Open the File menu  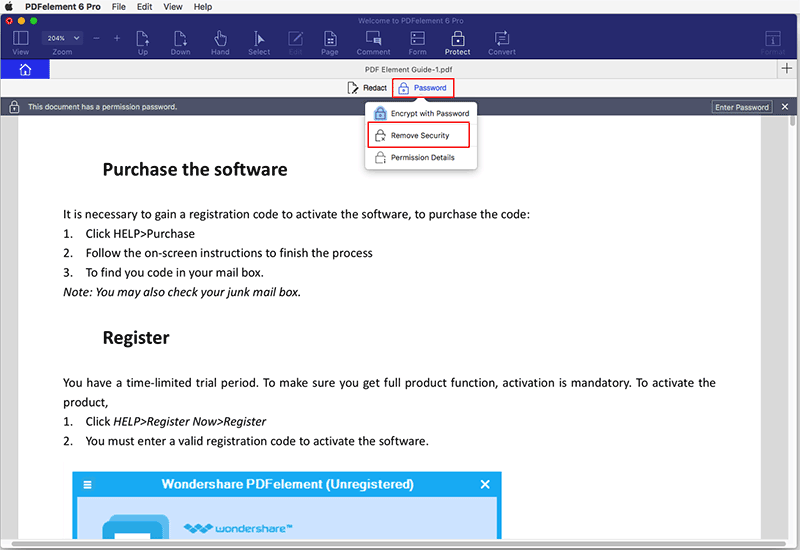(x=119, y=7)
